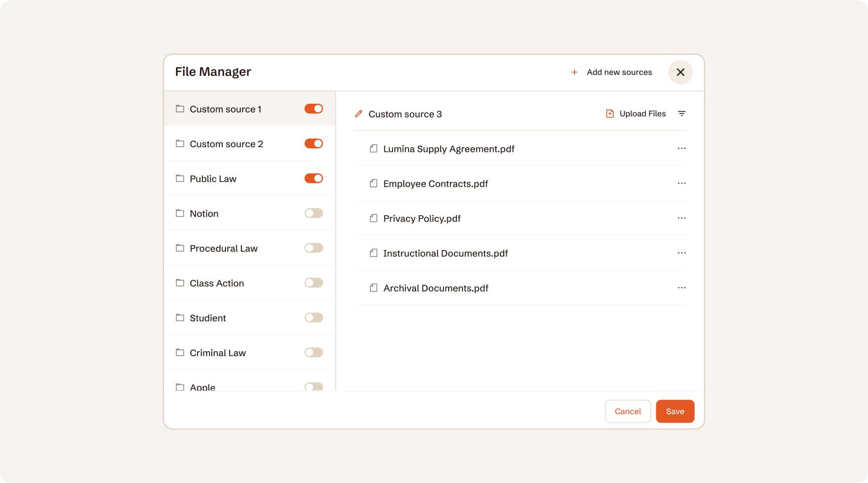This screenshot has height=483, width=868.
Task: Open the filter icon next to Upload Files
Action: (682, 114)
